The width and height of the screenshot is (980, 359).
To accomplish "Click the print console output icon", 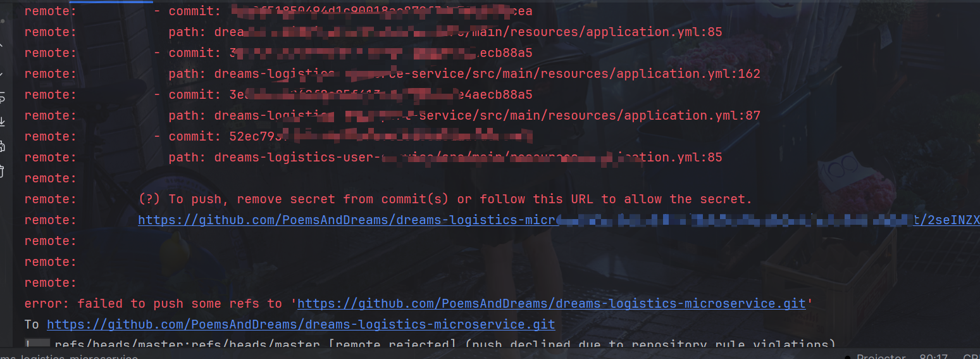I will point(2,146).
